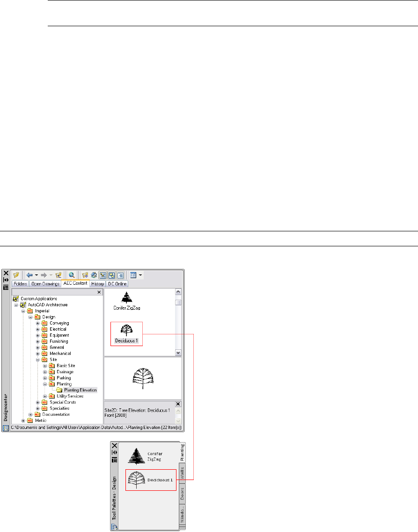Image resolution: width=418 pixels, height=532 pixels.
Task: Collapse the Site node
Action: click(x=37, y=360)
